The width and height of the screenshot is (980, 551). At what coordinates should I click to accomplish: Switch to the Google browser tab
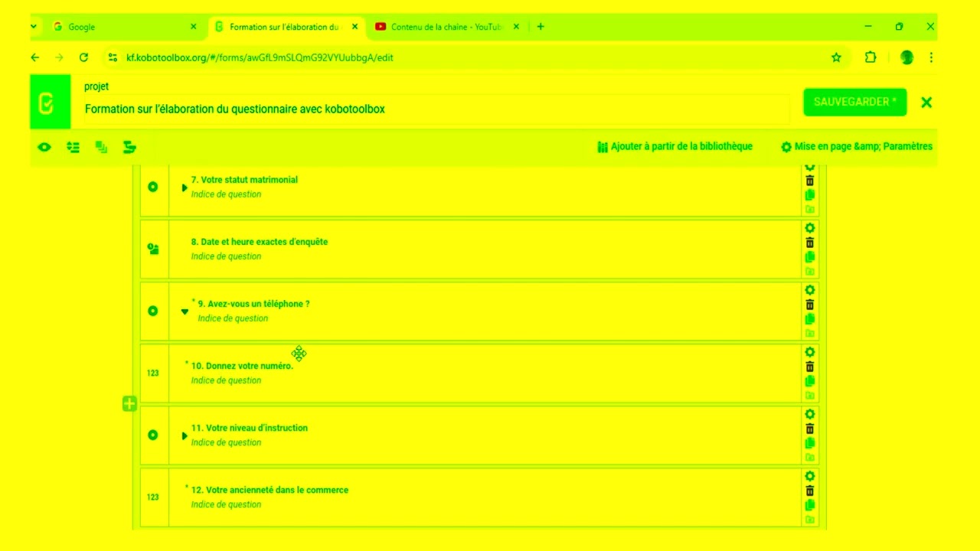tap(126, 27)
